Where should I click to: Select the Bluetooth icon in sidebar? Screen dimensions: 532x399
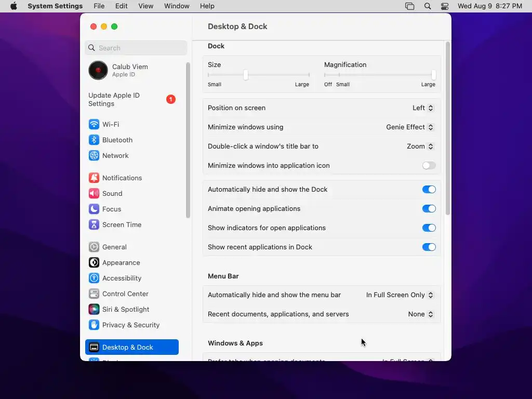point(94,140)
